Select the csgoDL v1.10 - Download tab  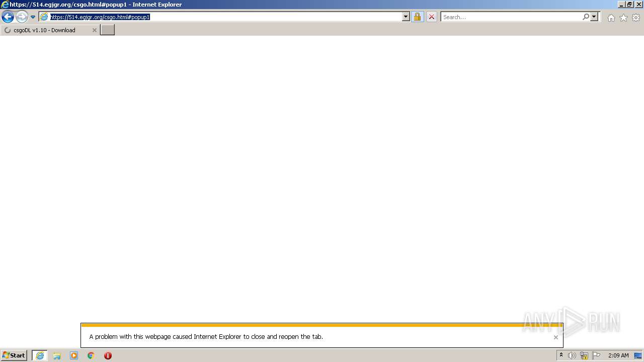tap(50, 30)
